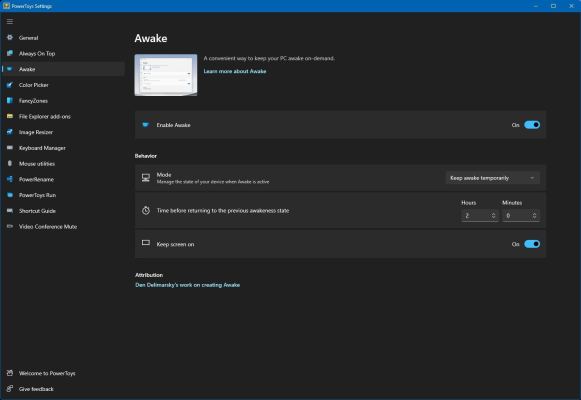581x400 pixels.
Task: Click the Awake preview thumbnail image
Action: pos(166,75)
